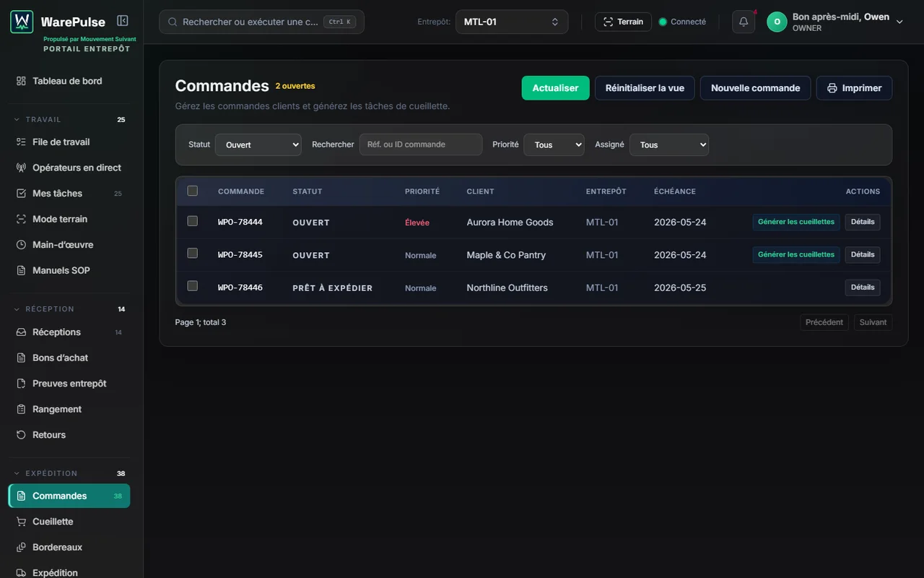Viewport: 924px width, 578px height.
Task: Click printer icon in Imprimer button
Action: click(832, 88)
